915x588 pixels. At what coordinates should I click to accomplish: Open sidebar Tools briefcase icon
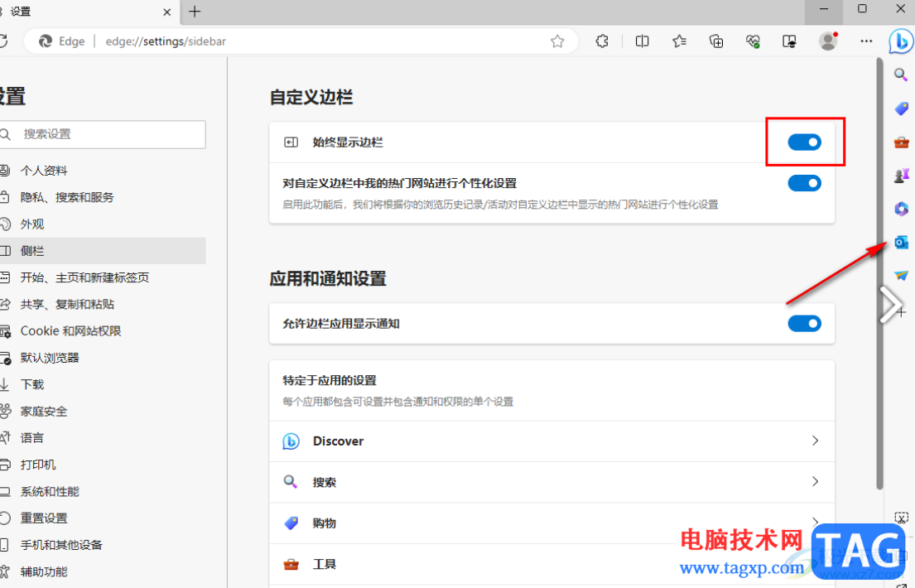(901, 142)
